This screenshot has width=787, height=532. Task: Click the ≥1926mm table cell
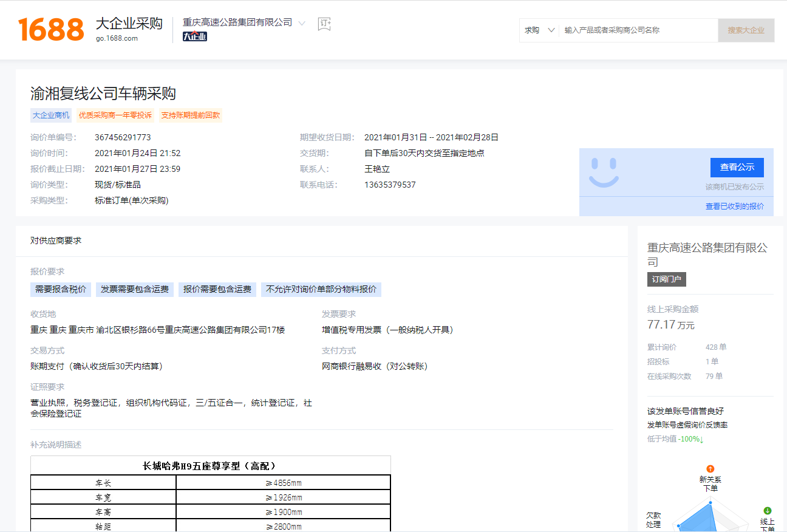(x=284, y=497)
